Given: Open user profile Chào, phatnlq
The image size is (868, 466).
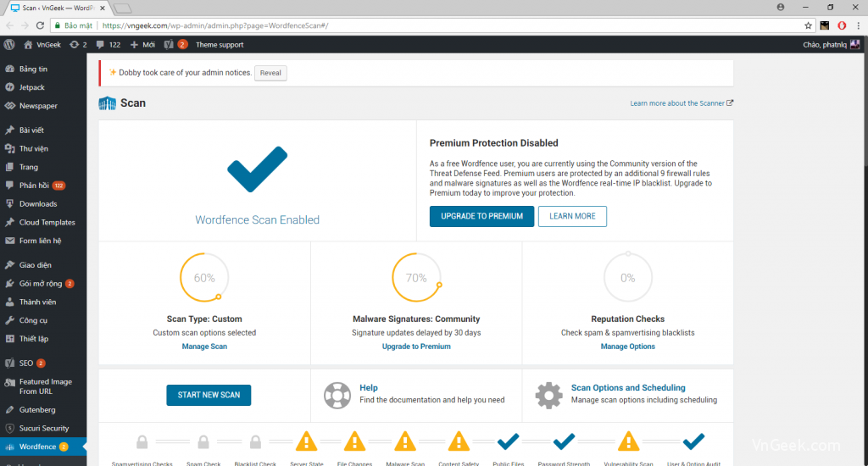Looking at the screenshot, I should coord(832,45).
